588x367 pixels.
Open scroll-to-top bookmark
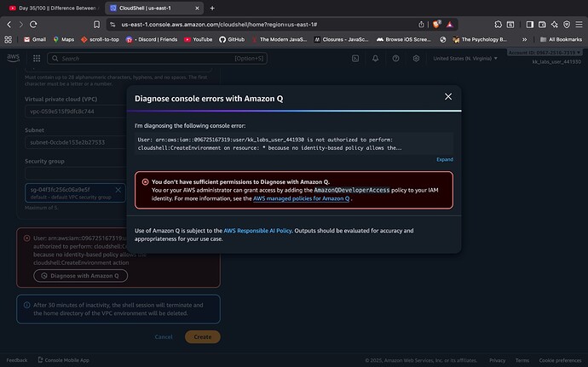pos(100,39)
